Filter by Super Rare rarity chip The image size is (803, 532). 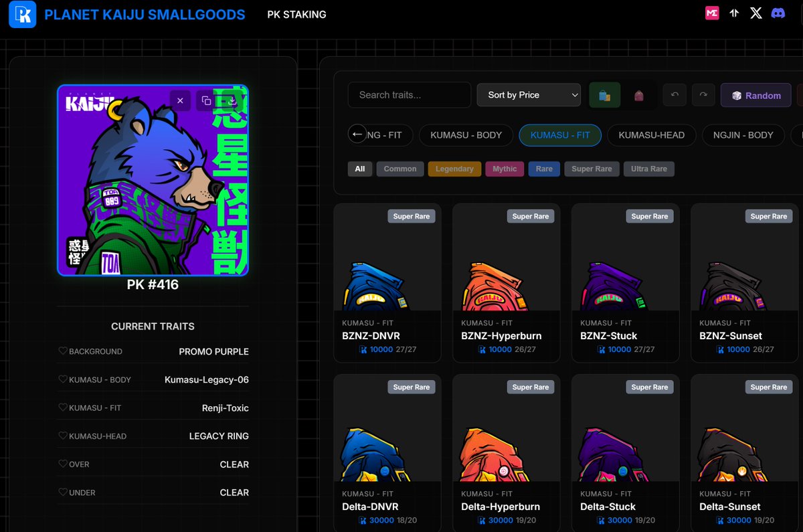point(592,169)
